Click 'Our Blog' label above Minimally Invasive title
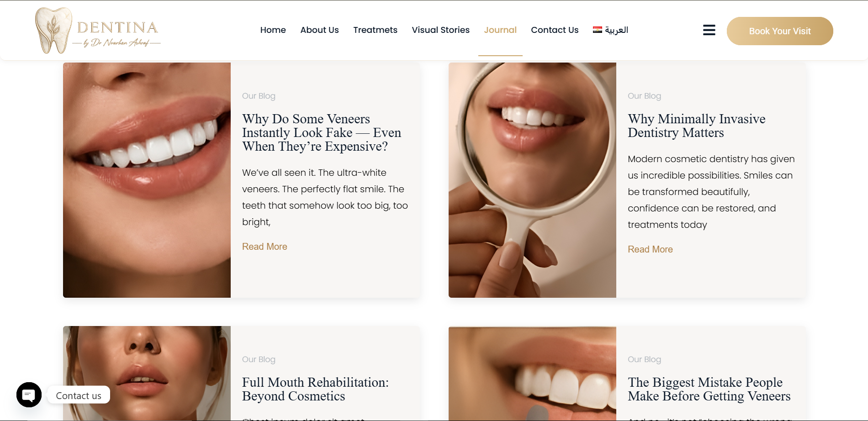 [644, 96]
